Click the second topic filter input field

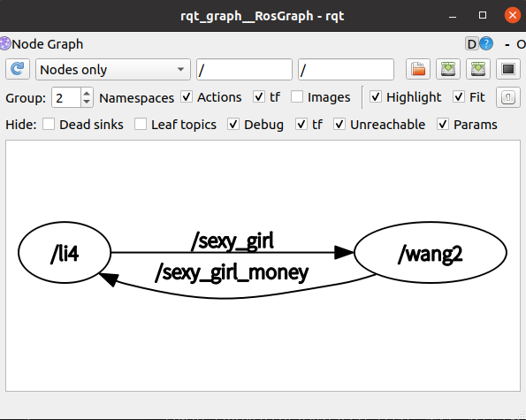pyautogui.click(x=346, y=70)
